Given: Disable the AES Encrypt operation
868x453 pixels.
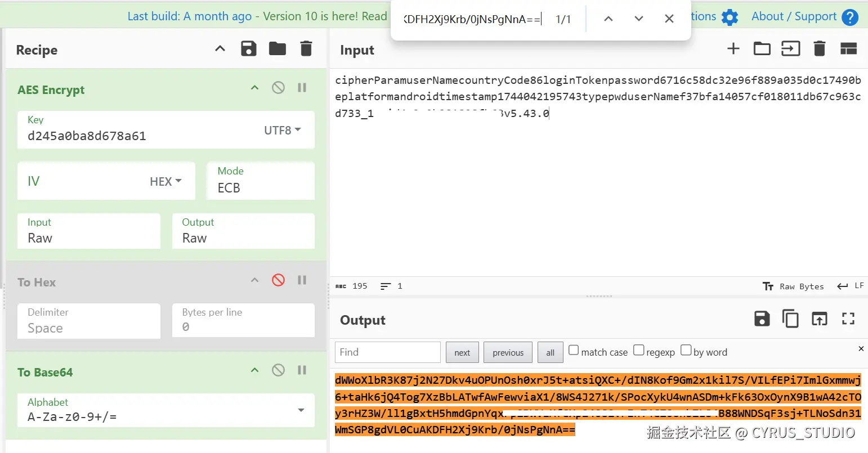Looking at the screenshot, I should [278, 88].
